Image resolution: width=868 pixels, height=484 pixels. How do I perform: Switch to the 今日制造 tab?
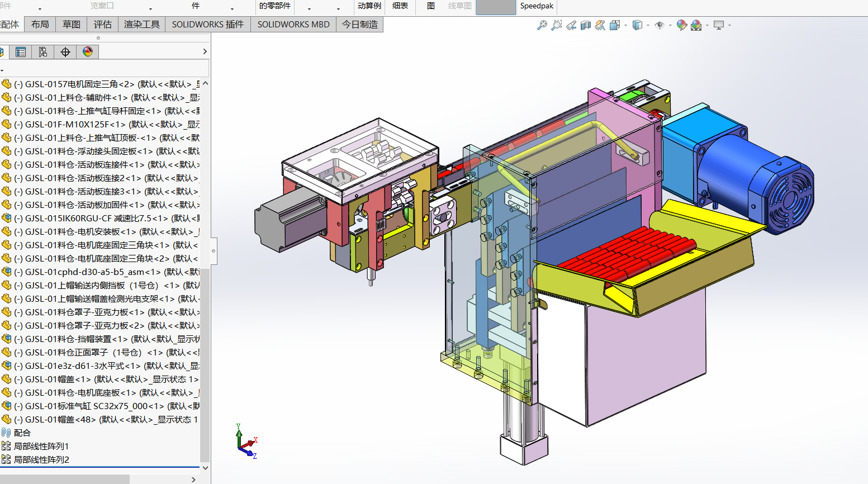pyautogui.click(x=360, y=25)
